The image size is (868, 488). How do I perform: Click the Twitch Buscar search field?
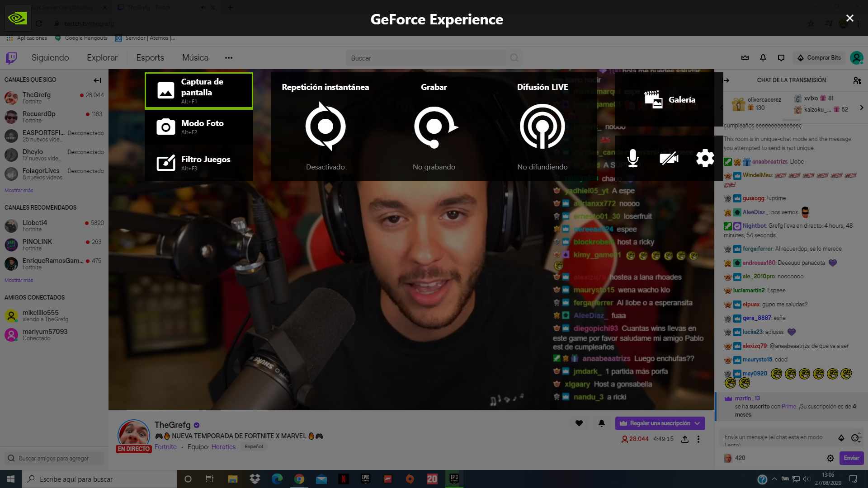[x=428, y=58]
